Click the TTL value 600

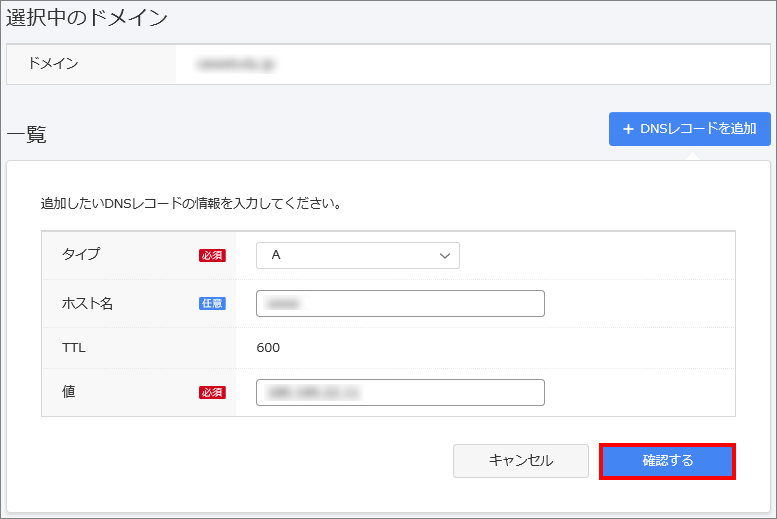click(268, 347)
